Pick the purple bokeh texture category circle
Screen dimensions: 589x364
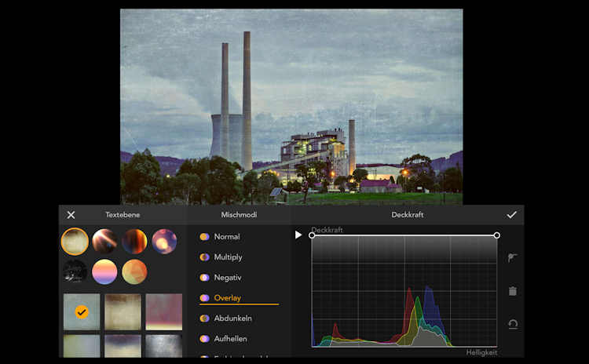tap(164, 241)
